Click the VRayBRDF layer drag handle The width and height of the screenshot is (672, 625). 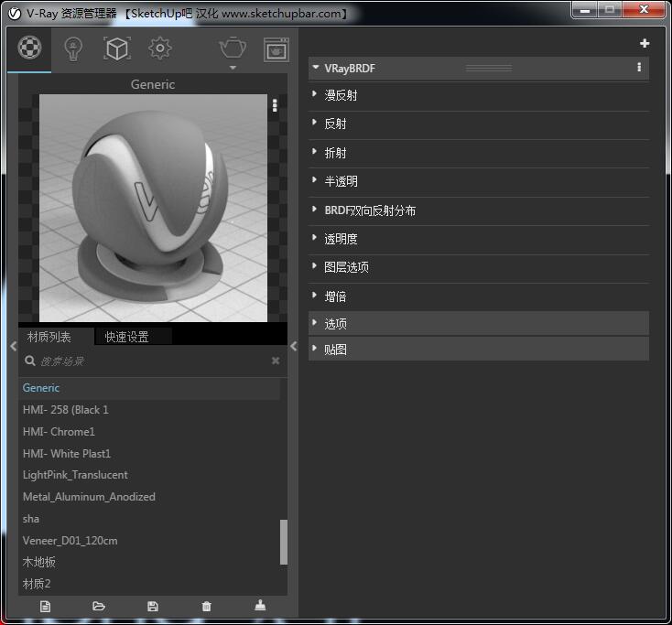[x=489, y=68]
